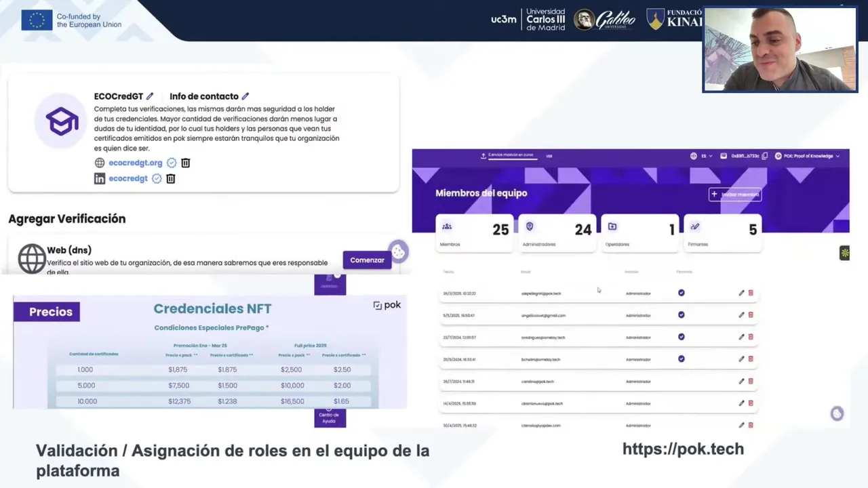The width and height of the screenshot is (868, 488).
Task: Click the graduation cap organization logo
Action: coord(62,121)
